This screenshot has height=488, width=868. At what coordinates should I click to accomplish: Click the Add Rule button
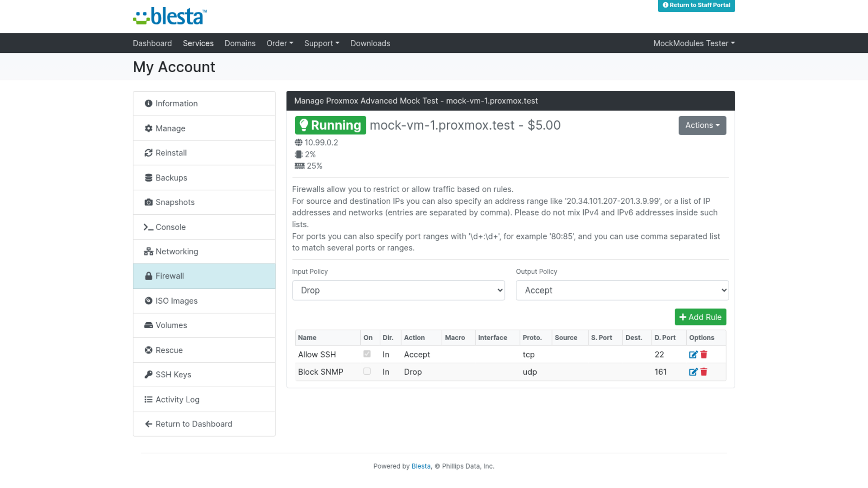click(700, 317)
